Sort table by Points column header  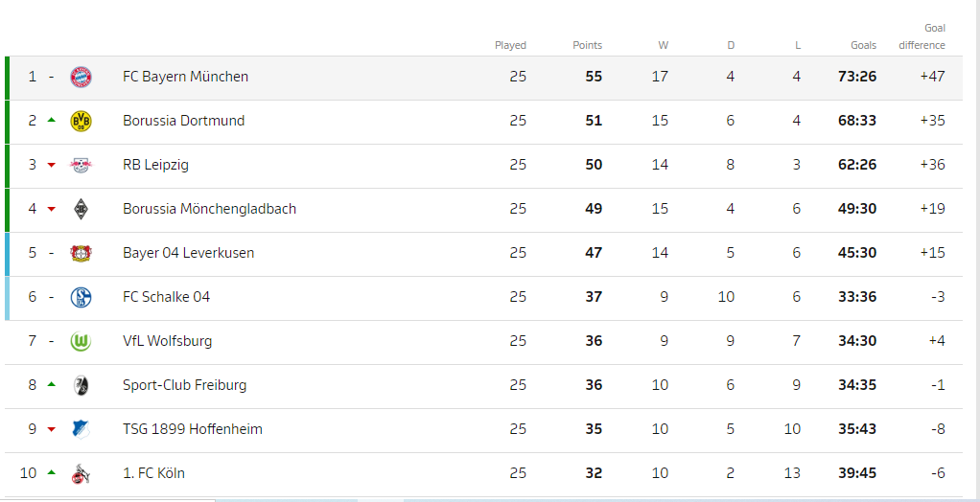coord(587,45)
